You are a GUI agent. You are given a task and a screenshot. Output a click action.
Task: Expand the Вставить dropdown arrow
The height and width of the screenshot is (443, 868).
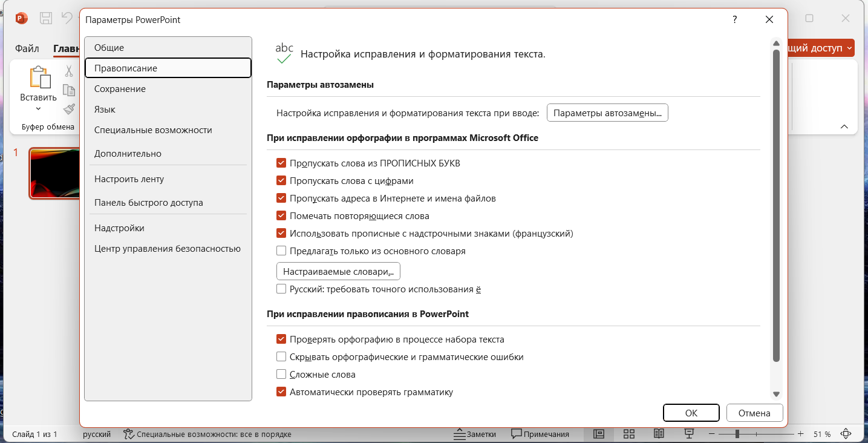point(38,110)
